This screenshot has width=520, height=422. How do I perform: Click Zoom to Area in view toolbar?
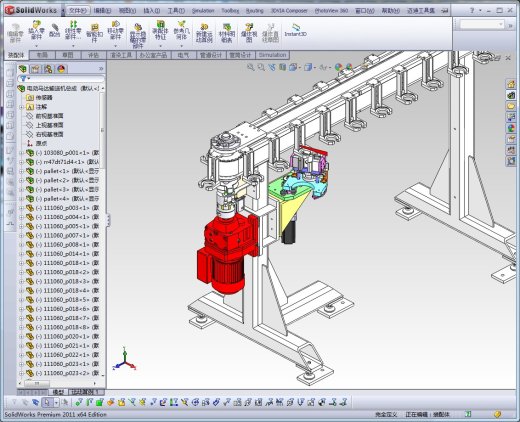pos(261,67)
